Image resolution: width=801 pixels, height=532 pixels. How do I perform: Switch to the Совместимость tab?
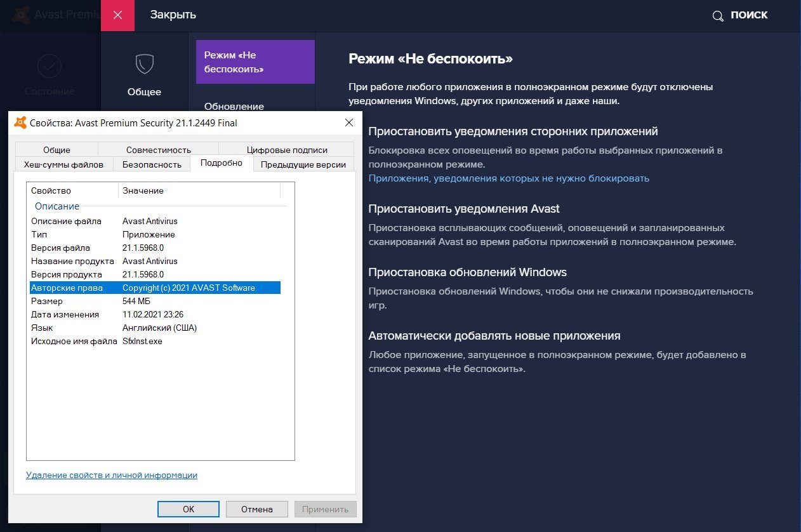pos(159,150)
